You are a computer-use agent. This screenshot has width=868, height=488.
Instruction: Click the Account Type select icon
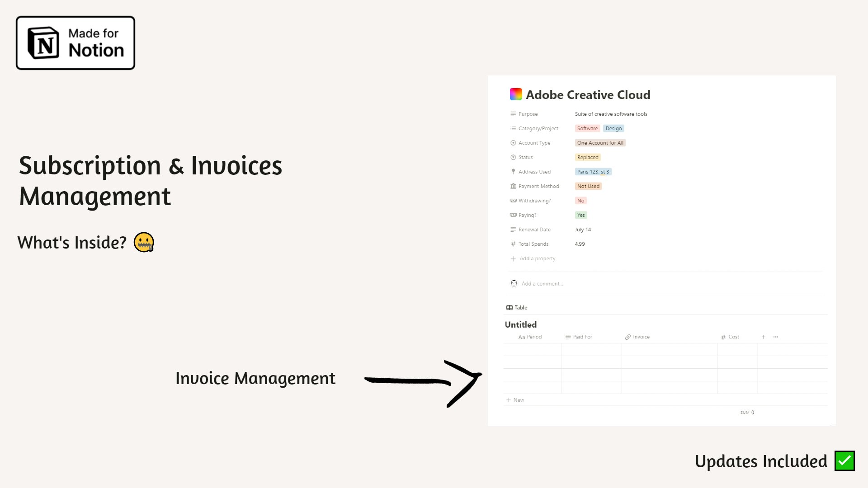click(513, 143)
